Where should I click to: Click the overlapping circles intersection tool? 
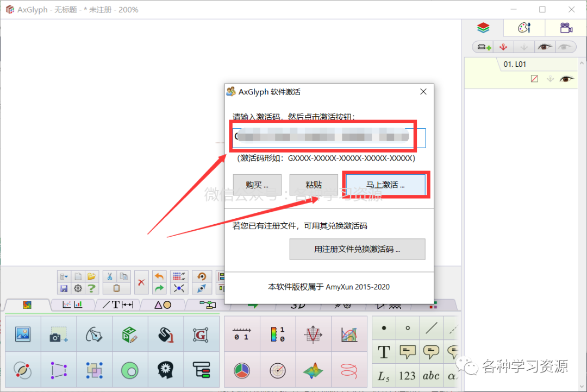(x=23, y=370)
